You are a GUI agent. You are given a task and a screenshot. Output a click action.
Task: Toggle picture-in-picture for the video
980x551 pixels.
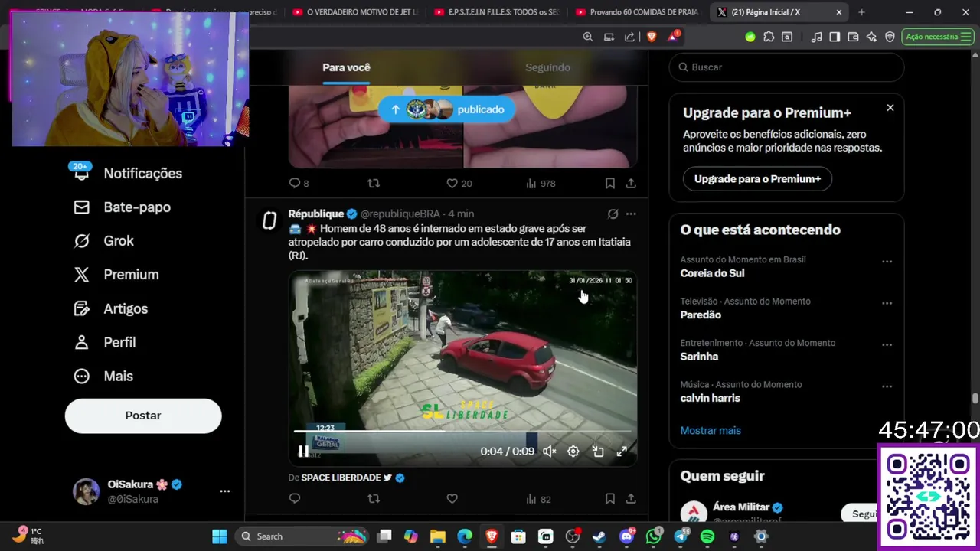pos(598,452)
